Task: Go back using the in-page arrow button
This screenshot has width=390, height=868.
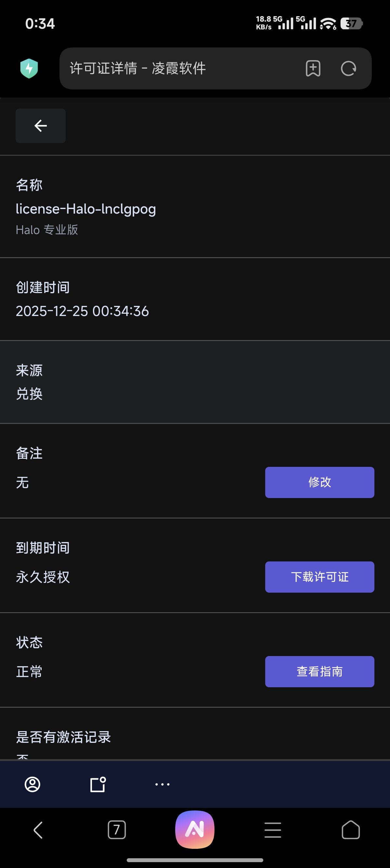Action: pos(40,126)
